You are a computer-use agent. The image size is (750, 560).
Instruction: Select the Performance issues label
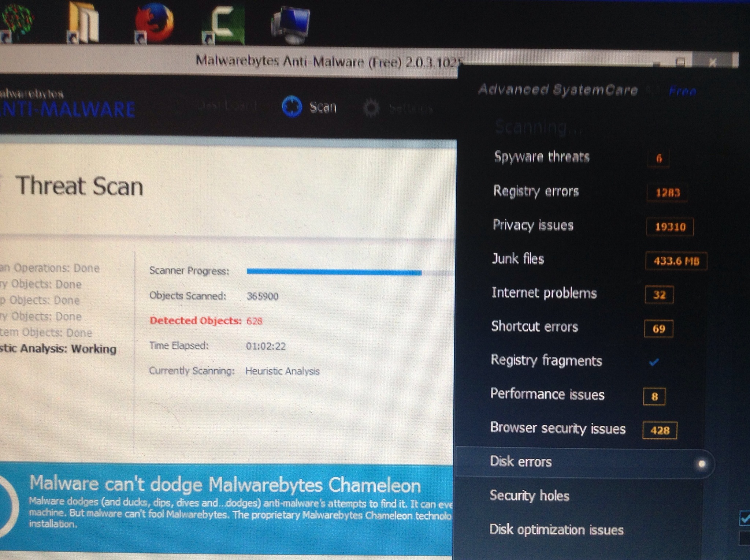tap(547, 394)
